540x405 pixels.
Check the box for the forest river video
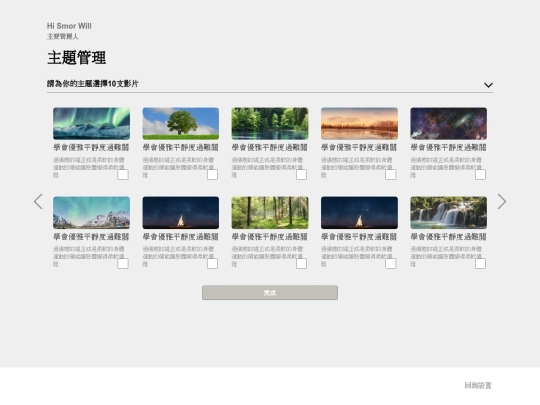point(301,175)
